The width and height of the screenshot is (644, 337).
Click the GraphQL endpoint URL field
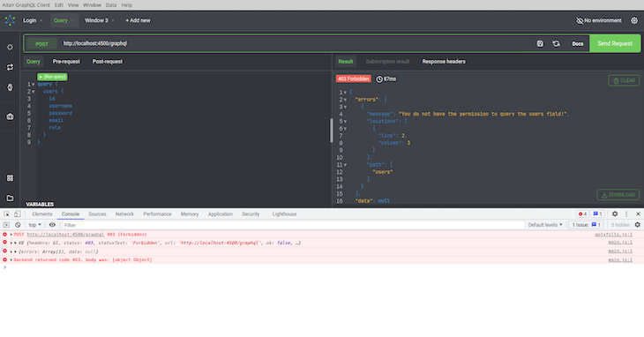click(296, 43)
